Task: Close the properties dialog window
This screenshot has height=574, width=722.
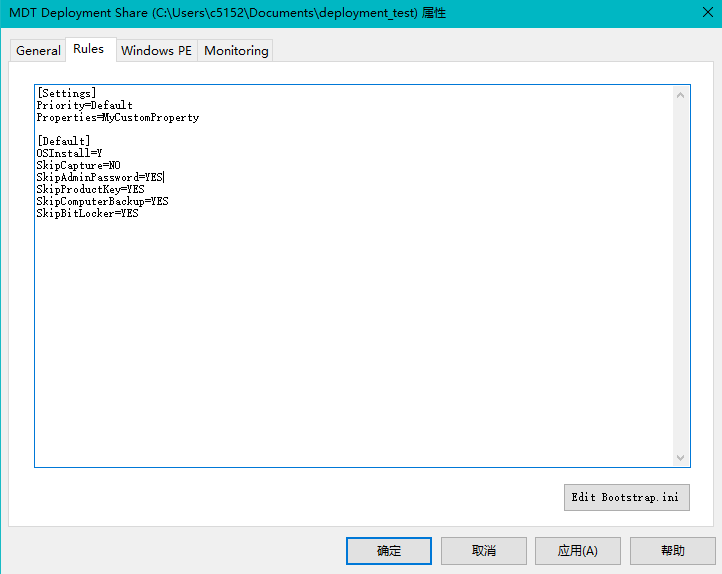Action: [x=708, y=12]
